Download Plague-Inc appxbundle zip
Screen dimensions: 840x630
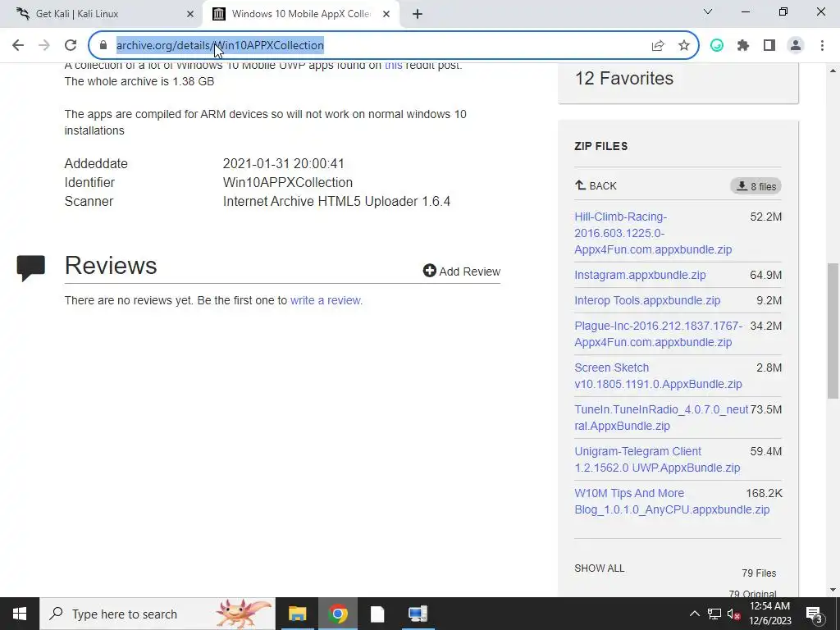coord(659,334)
